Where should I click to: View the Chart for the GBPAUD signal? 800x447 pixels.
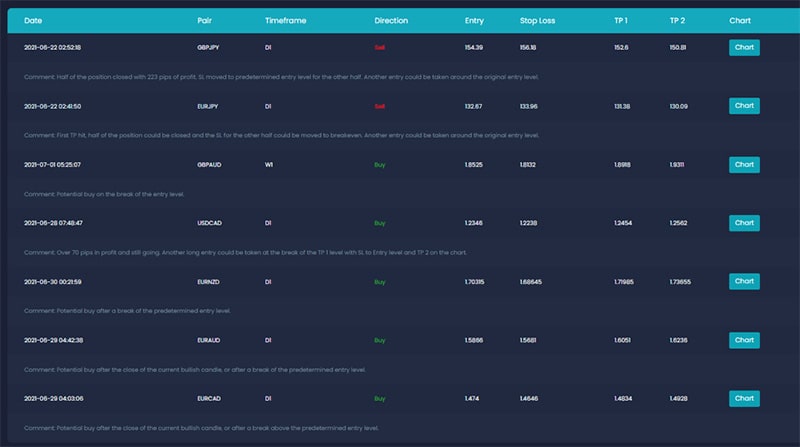(744, 164)
